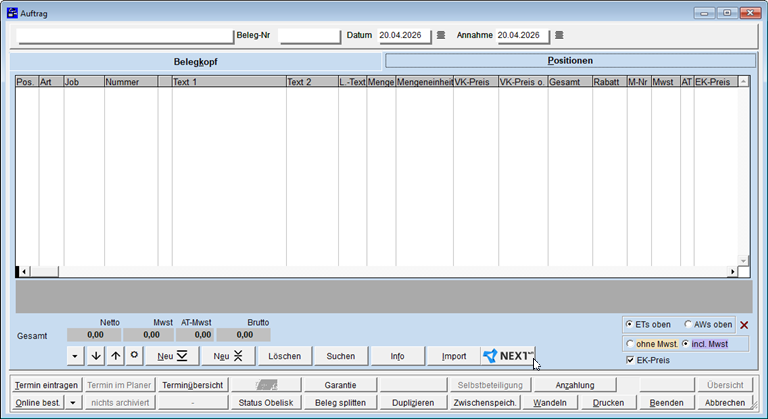
Task: Open the Info button
Action: [397, 356]
